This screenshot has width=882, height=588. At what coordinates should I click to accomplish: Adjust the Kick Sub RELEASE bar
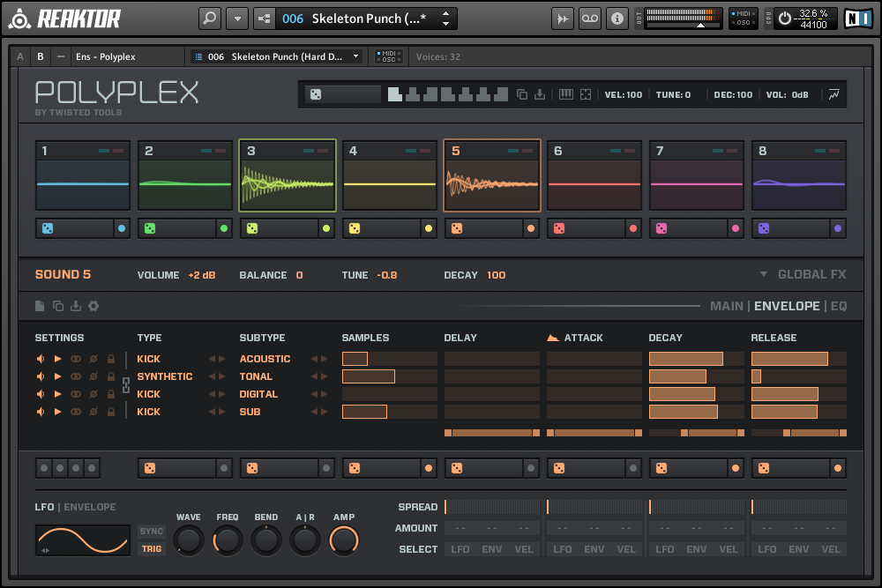coord(799,412)
